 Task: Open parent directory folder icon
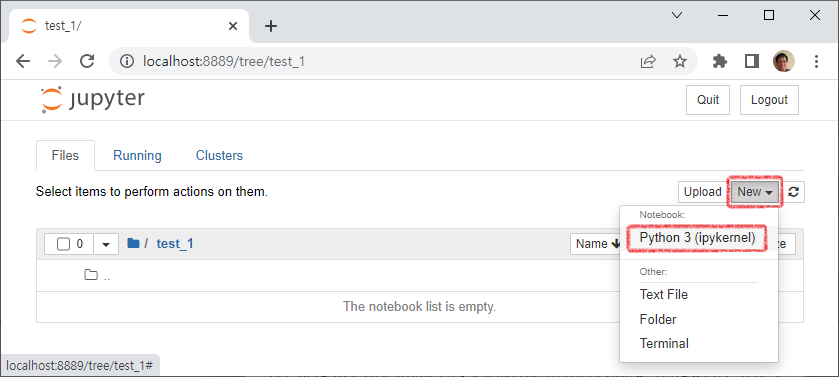[91, 275]
